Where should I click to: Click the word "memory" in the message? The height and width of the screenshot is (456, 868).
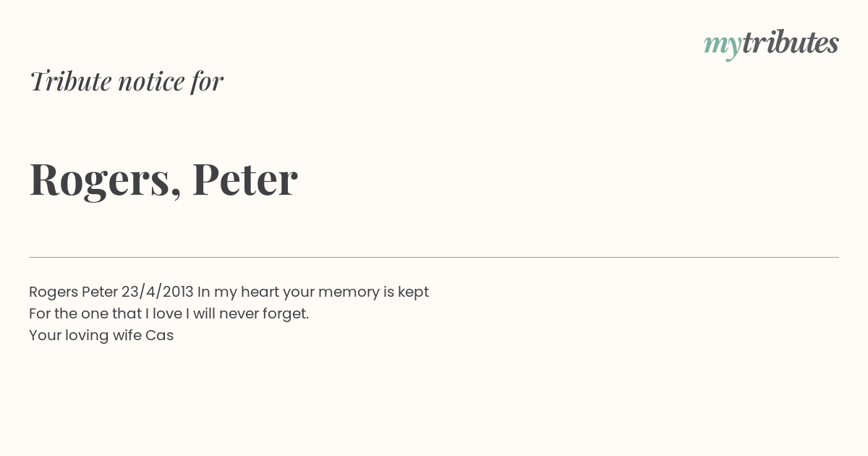pos(349,292)
